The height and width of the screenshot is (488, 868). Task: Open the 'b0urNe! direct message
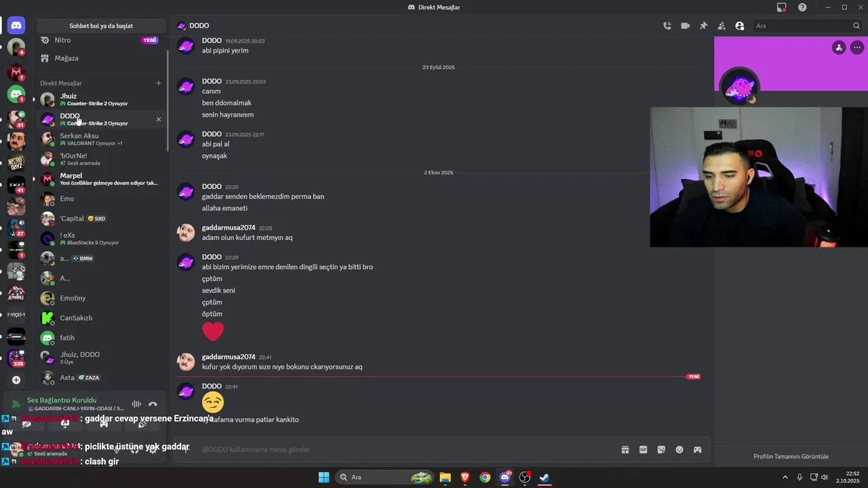click(x=100, y=159)
